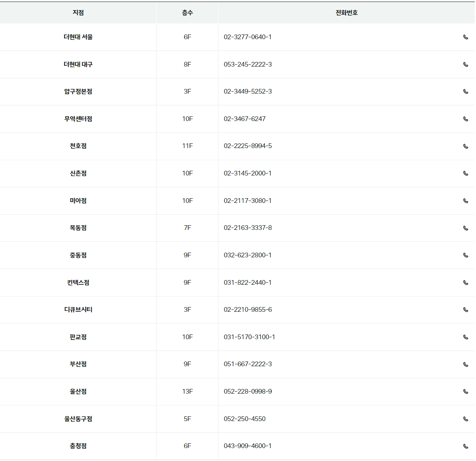Click the 디큐브시티 branch name

(x=78, y=309)
